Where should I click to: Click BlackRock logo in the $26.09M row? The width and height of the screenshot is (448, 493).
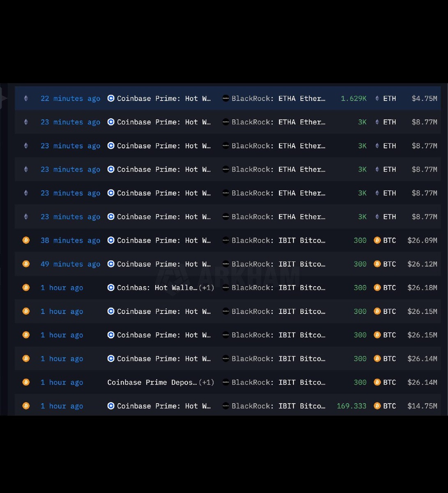[x=225, y=240]
